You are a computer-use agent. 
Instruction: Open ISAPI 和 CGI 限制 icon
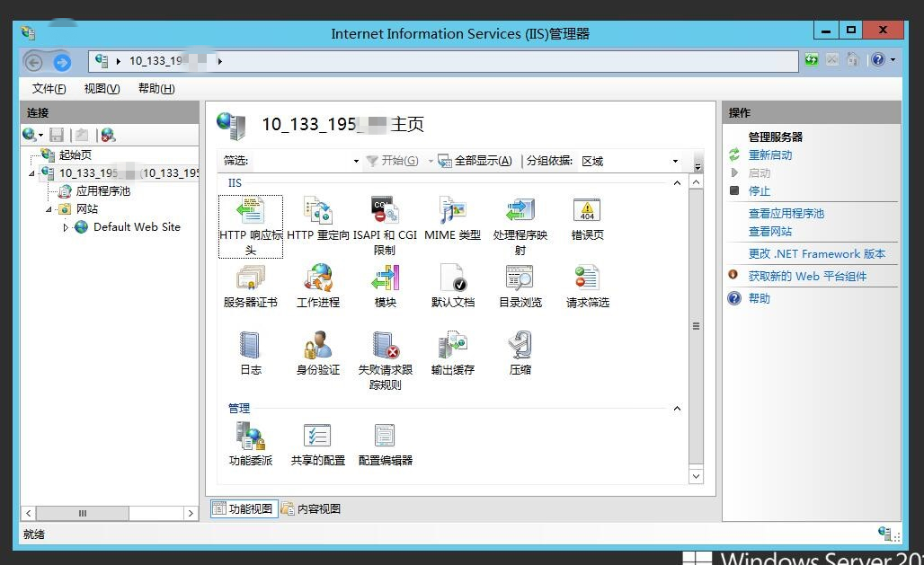pos(385,227)
